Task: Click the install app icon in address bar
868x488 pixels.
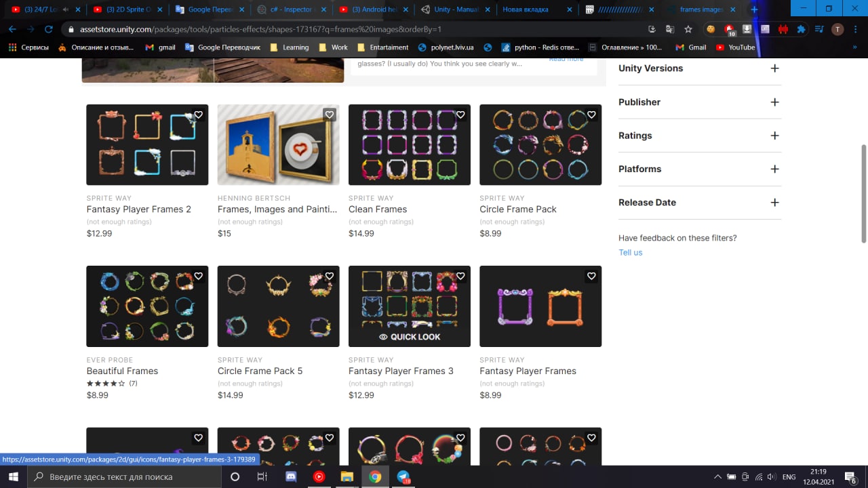Action: coord(652,29)
